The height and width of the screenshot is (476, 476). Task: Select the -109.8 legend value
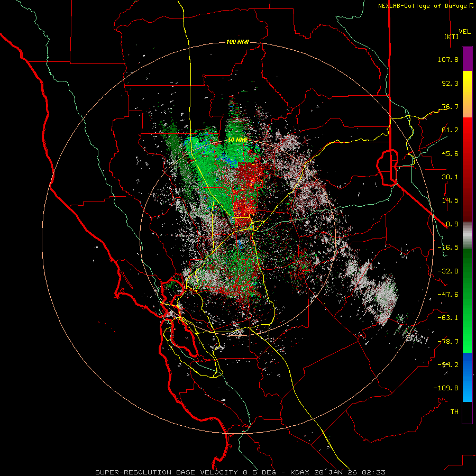click(446, 388)
